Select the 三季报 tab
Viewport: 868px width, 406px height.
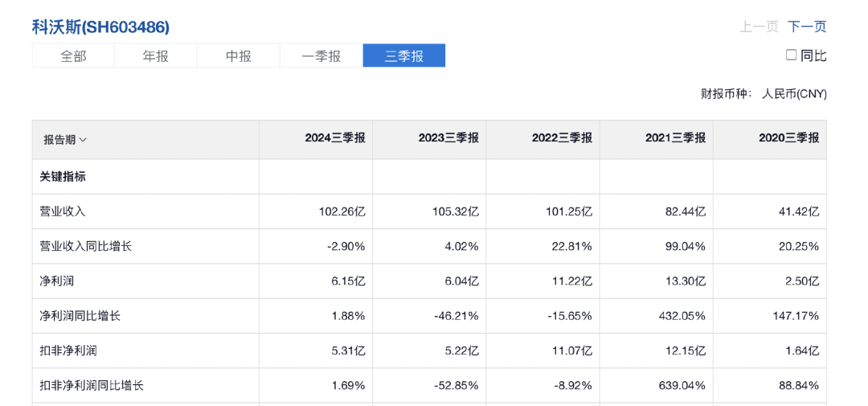(404, 55)
